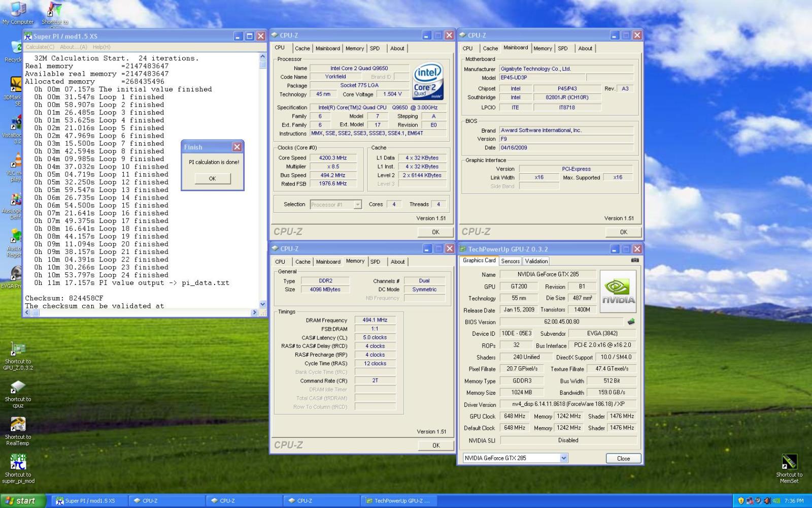The image size is (812, 508).
Task: Open About tab in CPU-Z Mainboard window
Action: [585, 48]
